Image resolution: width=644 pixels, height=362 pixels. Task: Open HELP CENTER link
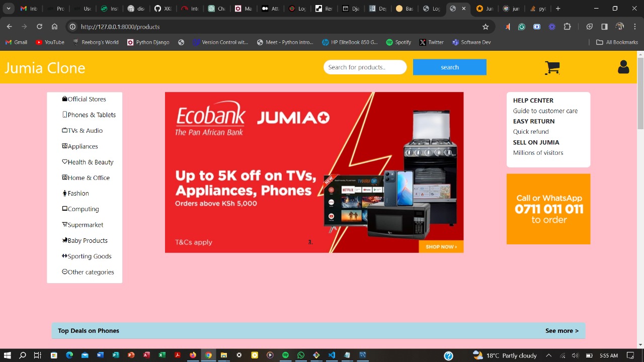pos(533,101)
